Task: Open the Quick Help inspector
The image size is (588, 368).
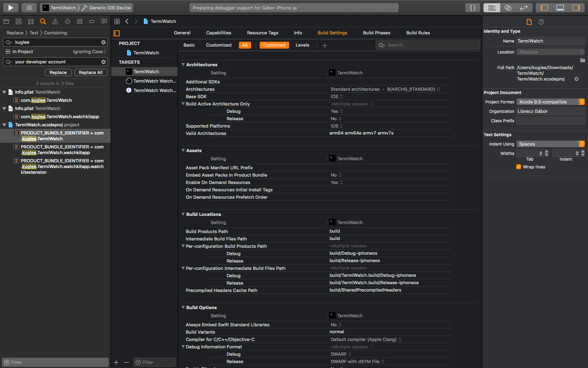Action: (x=541, y=22)
